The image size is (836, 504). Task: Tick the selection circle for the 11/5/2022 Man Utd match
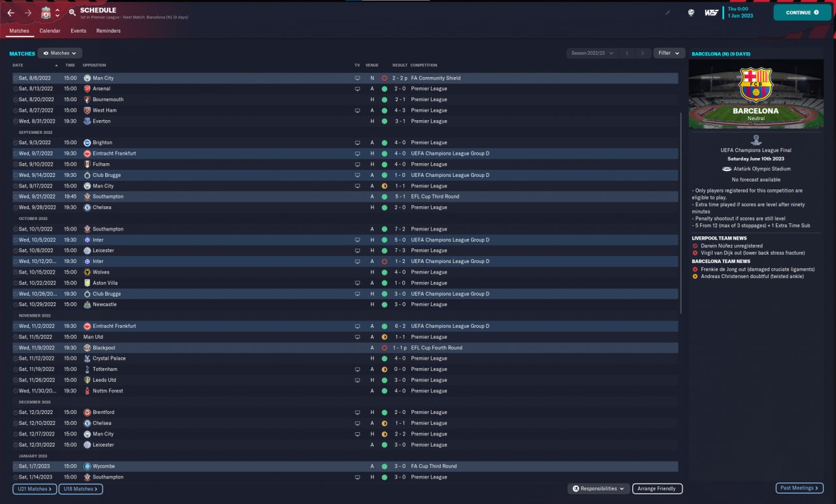point(15,337)
